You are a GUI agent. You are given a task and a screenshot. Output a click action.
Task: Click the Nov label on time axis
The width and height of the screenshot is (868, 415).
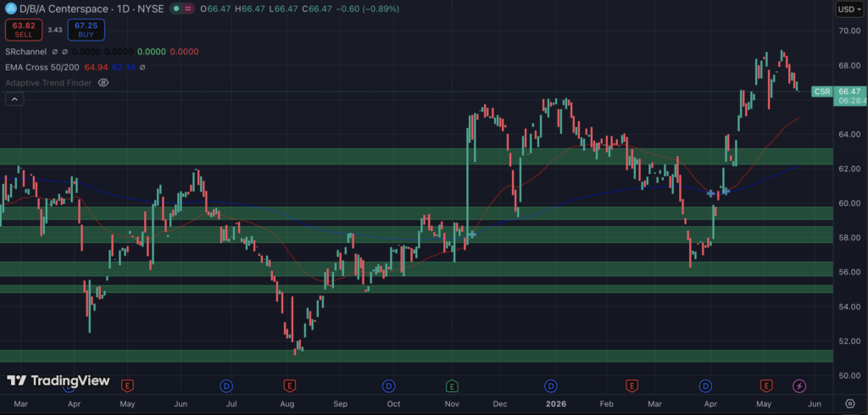point(451,404)
